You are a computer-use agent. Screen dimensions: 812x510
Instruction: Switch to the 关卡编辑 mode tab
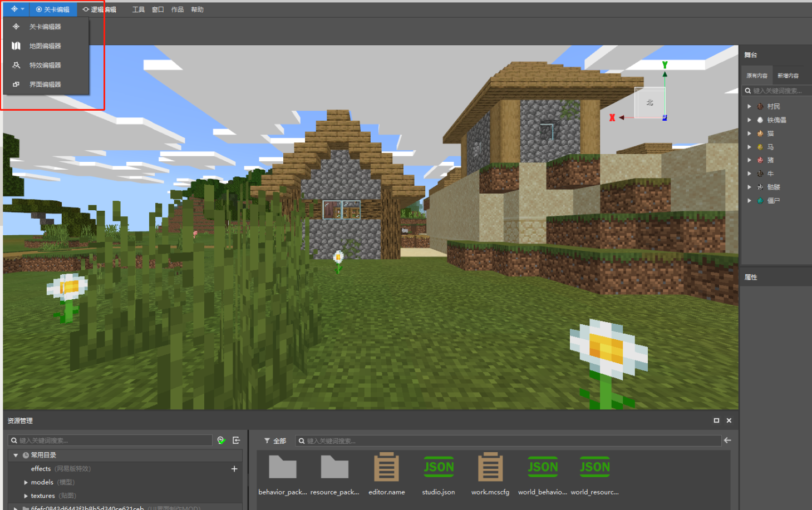tap(53, 9)
